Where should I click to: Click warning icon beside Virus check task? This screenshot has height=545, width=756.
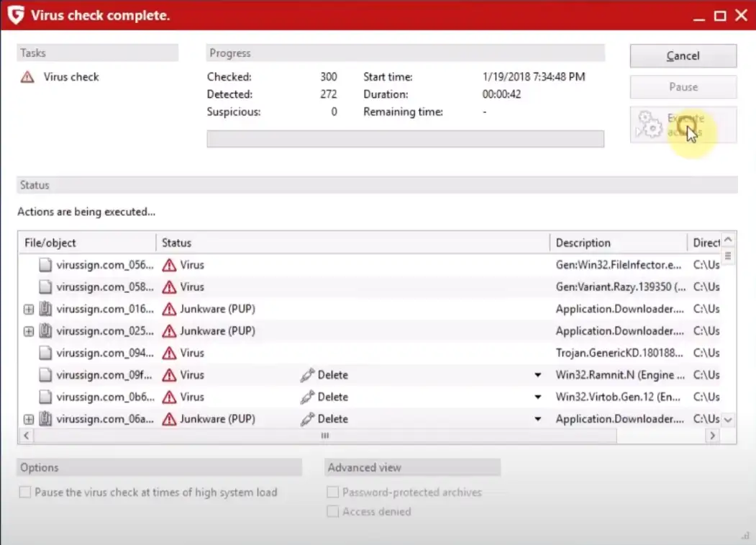click(x=27, y=77)
